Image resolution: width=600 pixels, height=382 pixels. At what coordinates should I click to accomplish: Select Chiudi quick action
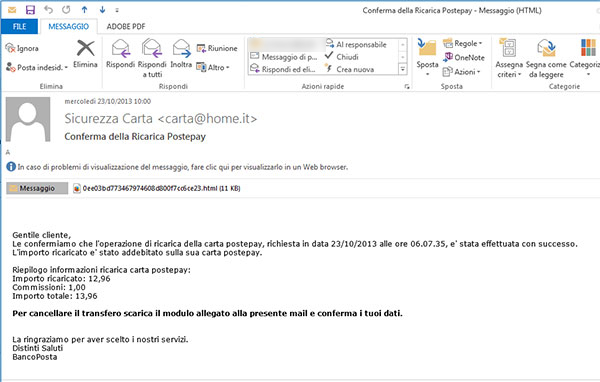(342, 57)
